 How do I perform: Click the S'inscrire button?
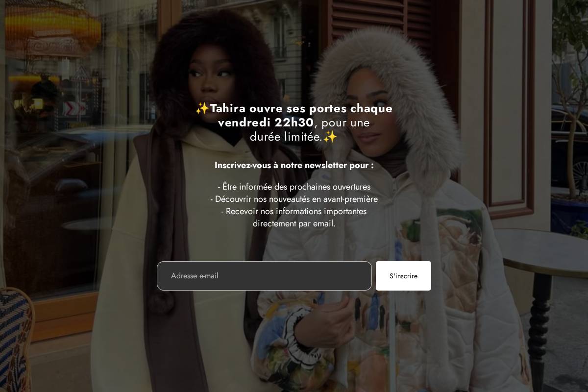[403, 276]
